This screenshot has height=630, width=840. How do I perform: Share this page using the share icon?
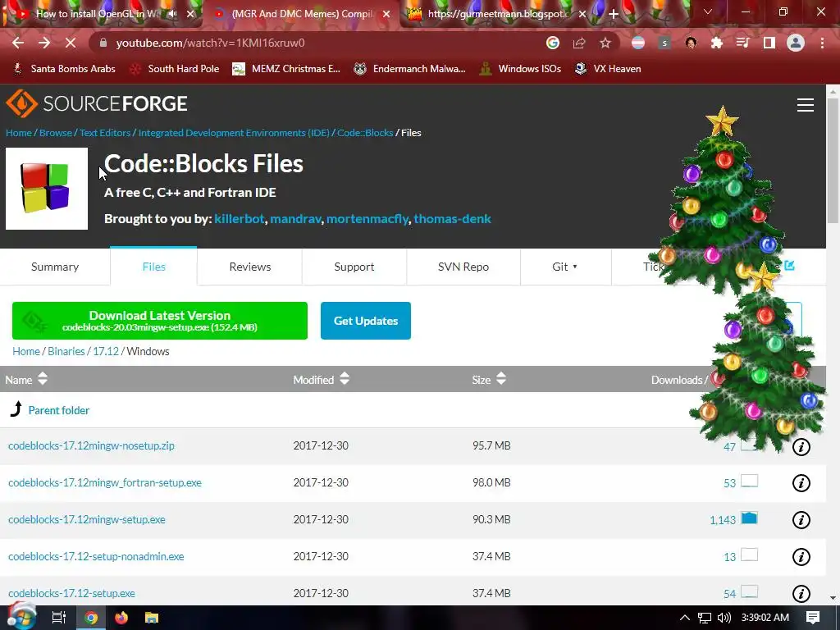(x=579, y=43)
